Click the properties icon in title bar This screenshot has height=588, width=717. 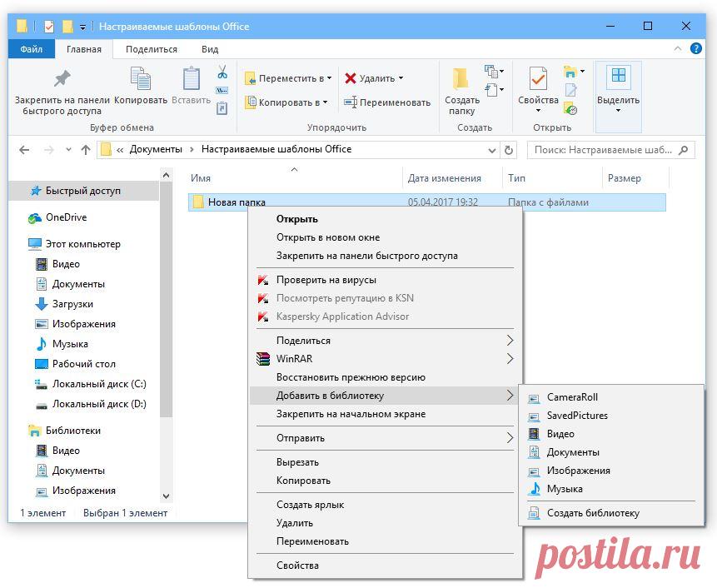click(x=49, y=27)
